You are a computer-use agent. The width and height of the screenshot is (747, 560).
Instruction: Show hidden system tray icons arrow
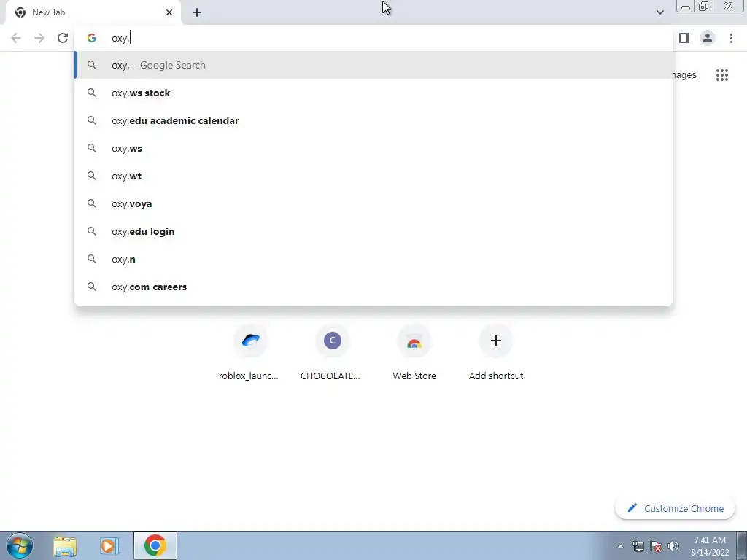620,546
